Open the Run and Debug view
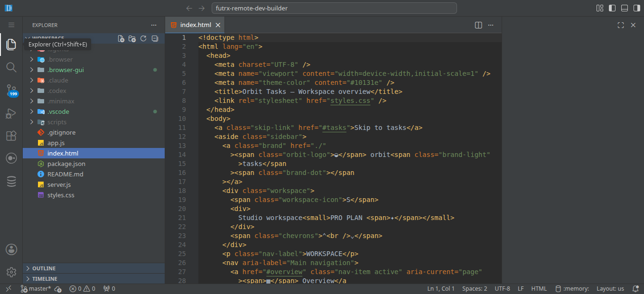Viewport: 644px width, 294px height. tap(11, 113)
